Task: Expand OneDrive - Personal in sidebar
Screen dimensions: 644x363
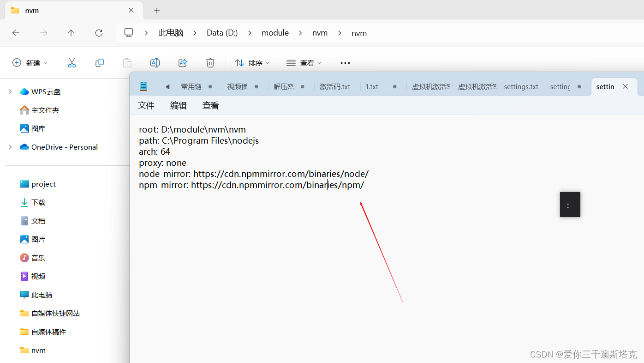Action: click(10, 147)
